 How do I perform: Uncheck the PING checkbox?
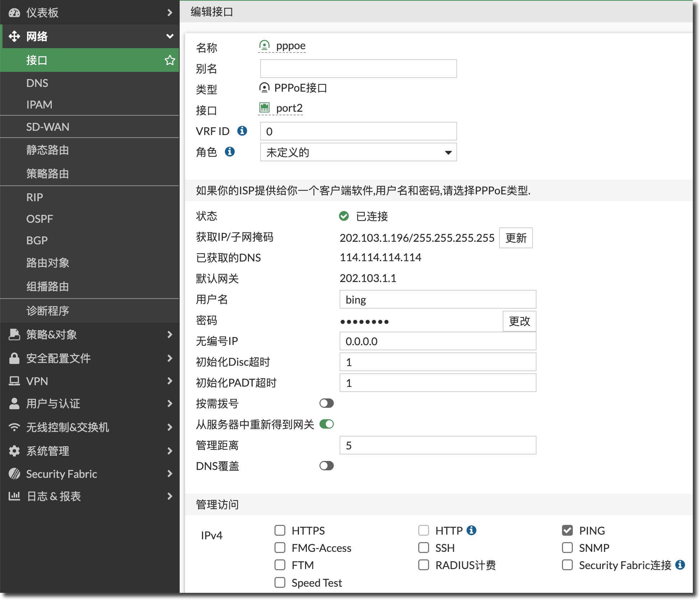[567, 530]
